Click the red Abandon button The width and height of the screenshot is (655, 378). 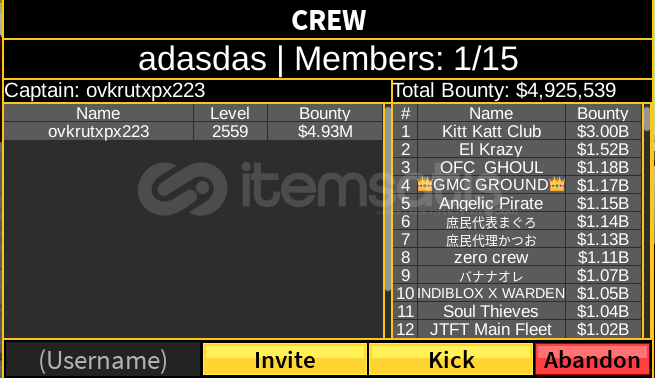593,359
